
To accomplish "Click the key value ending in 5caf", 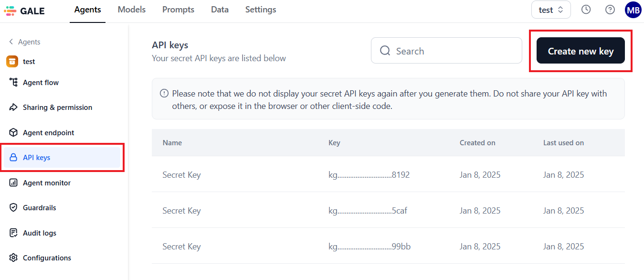I will [368, 210].
